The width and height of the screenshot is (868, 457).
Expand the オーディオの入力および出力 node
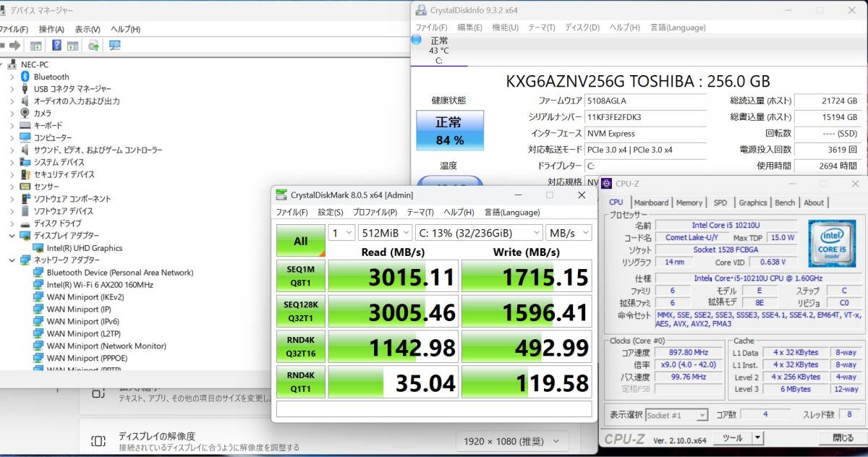pos(12,101)
